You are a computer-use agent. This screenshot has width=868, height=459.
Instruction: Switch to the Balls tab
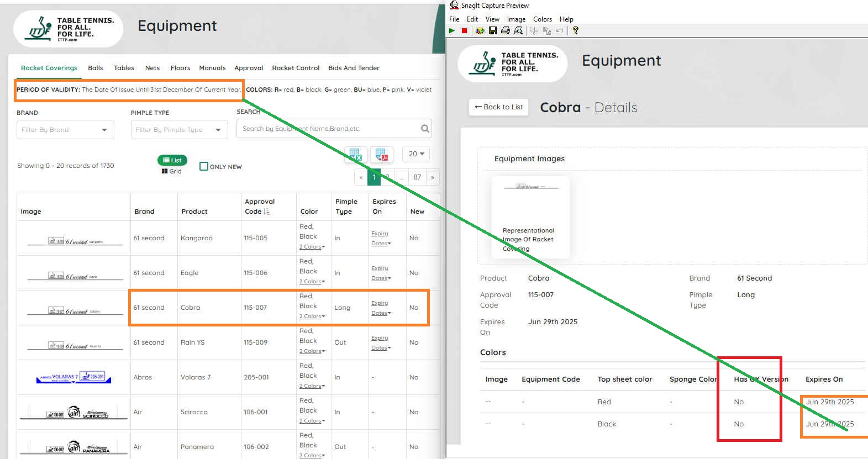pos(96,68)
